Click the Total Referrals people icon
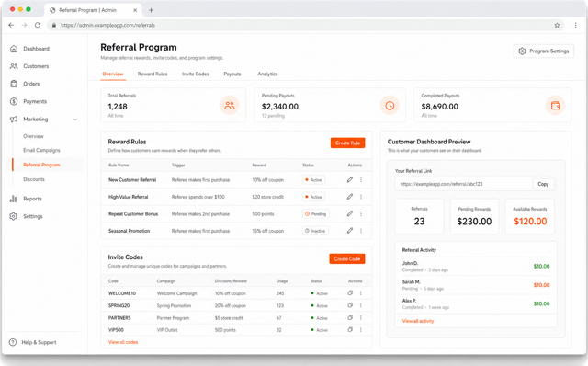The image size is (588, 366). [x=230, y=106]
